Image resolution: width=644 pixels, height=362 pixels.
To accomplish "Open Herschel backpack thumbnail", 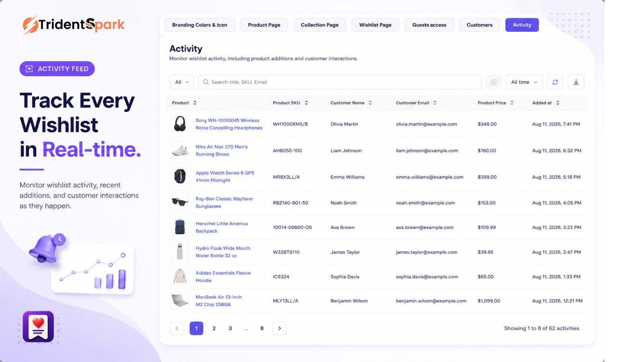I will click(180, 227).
